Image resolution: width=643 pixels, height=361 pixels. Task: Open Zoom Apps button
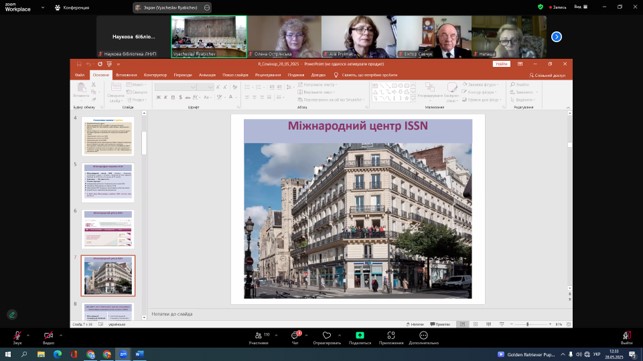pos(391,337)
